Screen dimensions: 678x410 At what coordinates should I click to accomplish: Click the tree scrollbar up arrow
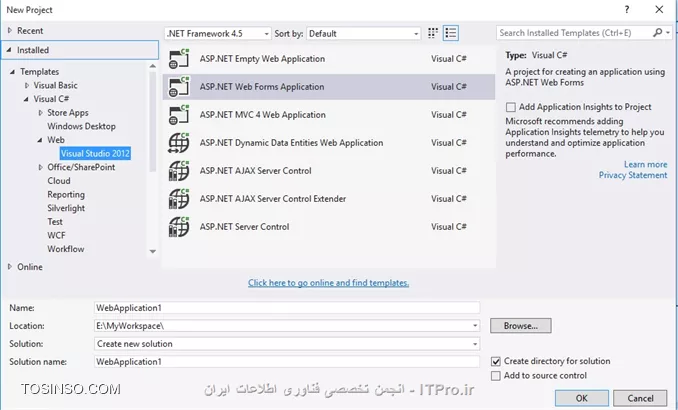152,66
